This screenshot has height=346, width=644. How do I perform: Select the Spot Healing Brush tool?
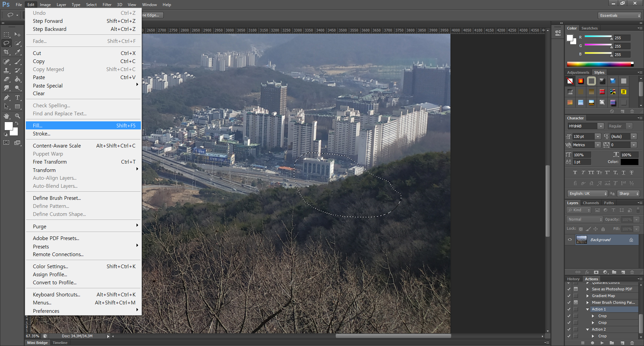tap(6, 62)
